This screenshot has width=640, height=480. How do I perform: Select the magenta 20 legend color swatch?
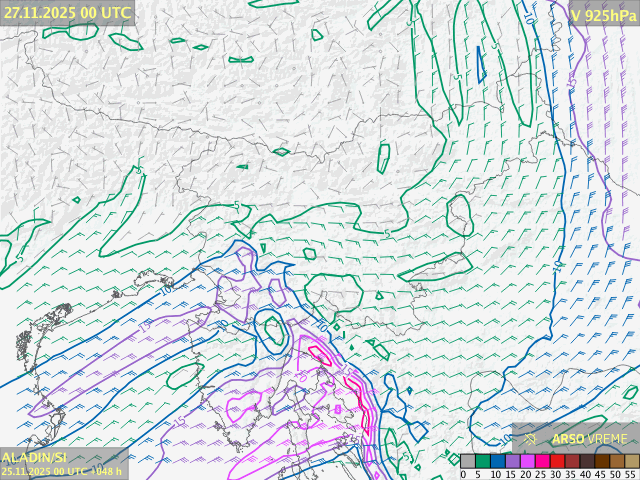[527, 461]
